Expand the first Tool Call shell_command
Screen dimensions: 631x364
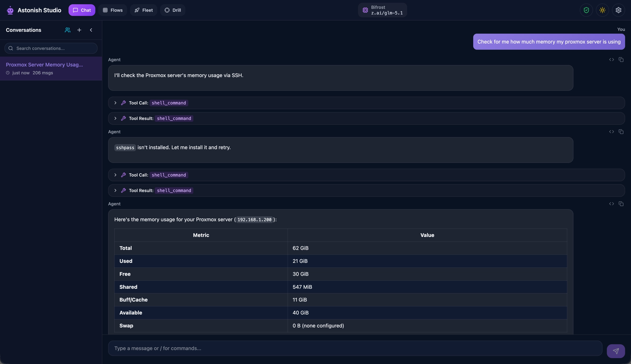115,103
